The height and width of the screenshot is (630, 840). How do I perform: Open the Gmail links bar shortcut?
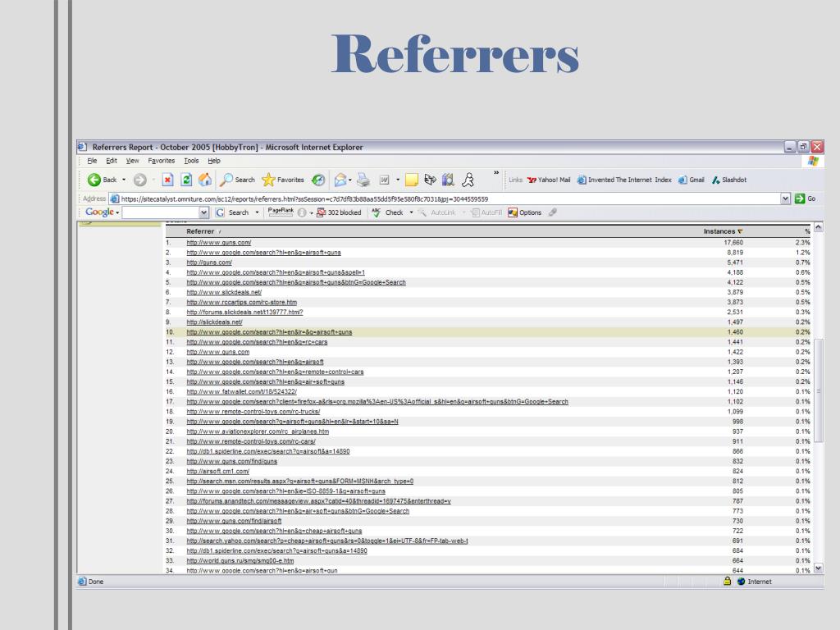pyautogui.click(x=691, y=180)
